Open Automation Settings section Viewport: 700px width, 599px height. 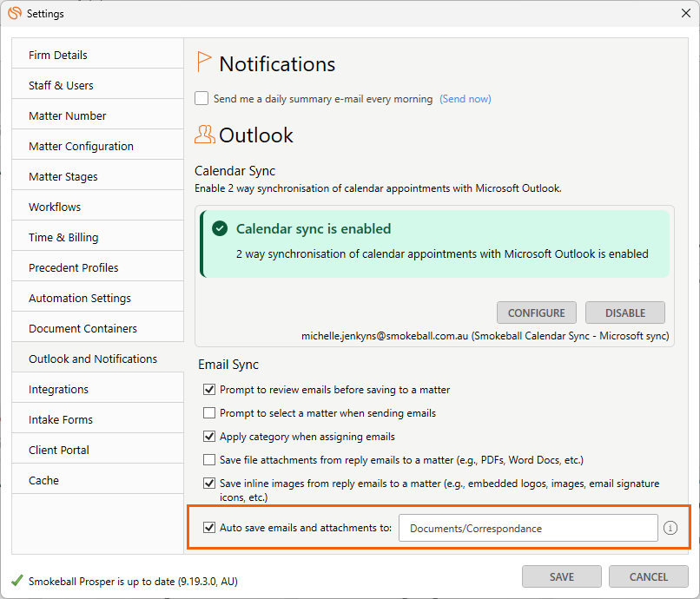[98, 298]
